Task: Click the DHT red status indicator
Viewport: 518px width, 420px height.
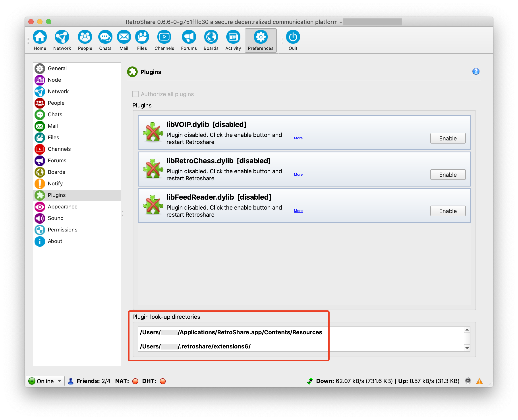Action: pos(163,381)
